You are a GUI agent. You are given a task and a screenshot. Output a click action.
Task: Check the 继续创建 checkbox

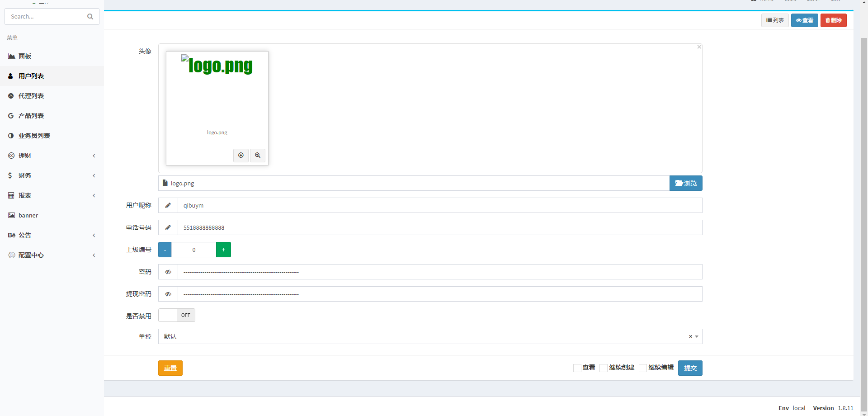click(604, 368)
